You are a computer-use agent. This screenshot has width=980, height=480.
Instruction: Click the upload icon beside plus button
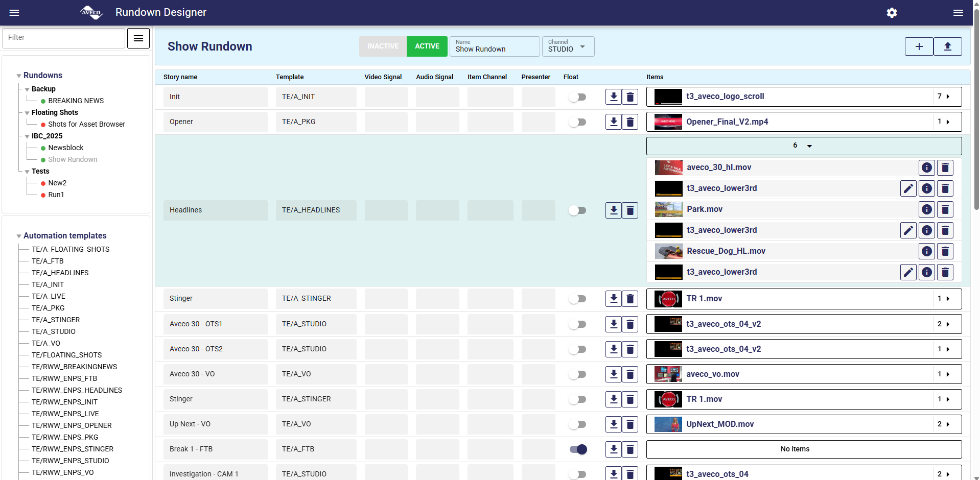947,46
